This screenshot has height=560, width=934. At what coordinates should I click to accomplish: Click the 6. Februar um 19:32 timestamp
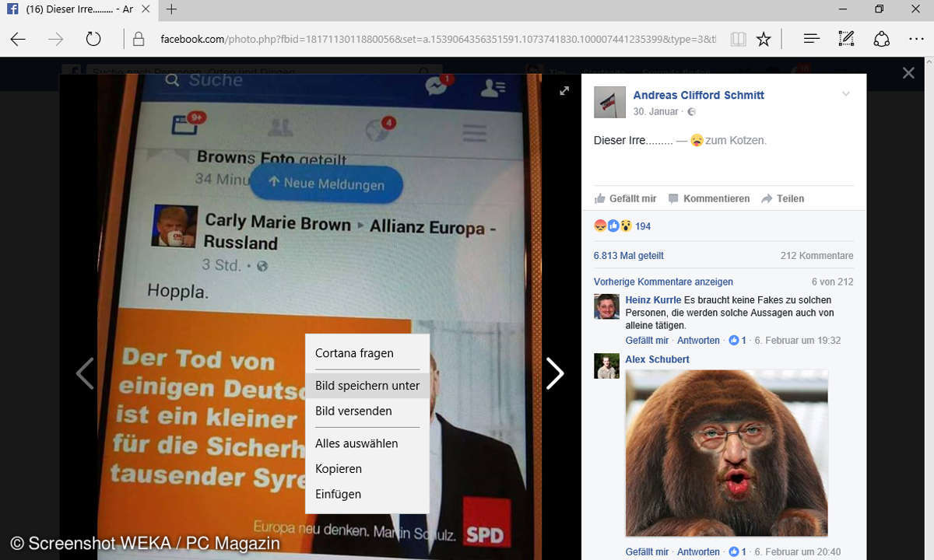coord(797,341)
